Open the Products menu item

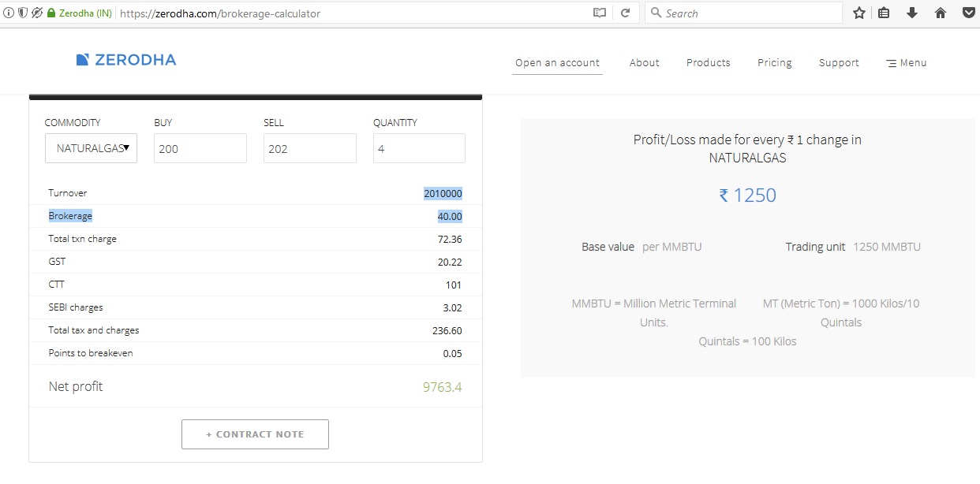click(x=708, y=62)
